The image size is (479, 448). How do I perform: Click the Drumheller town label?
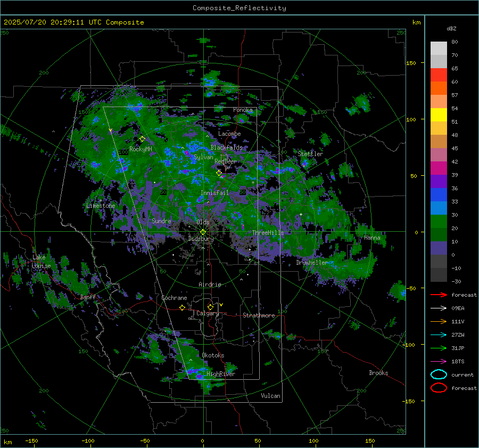(311, 263)
